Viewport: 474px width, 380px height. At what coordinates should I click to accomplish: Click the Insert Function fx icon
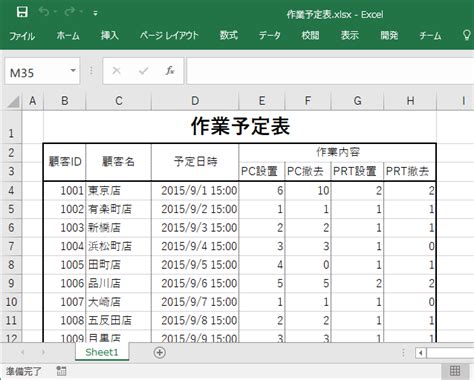(170, 71)
